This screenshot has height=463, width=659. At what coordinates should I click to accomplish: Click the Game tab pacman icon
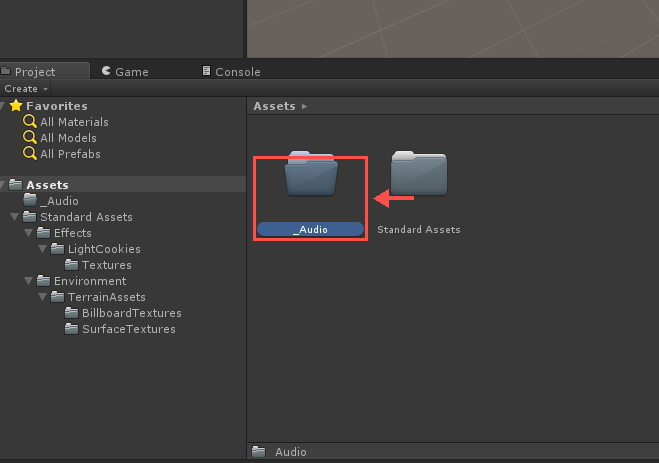pyautogui.click(x=106, y=71)
